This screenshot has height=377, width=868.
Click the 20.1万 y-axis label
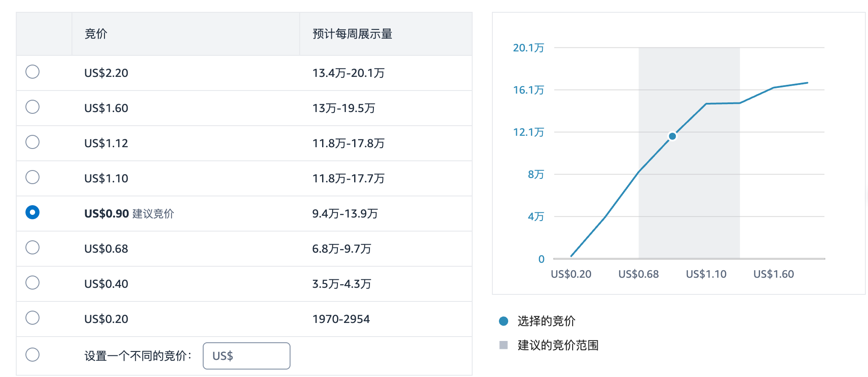point(528,48)
